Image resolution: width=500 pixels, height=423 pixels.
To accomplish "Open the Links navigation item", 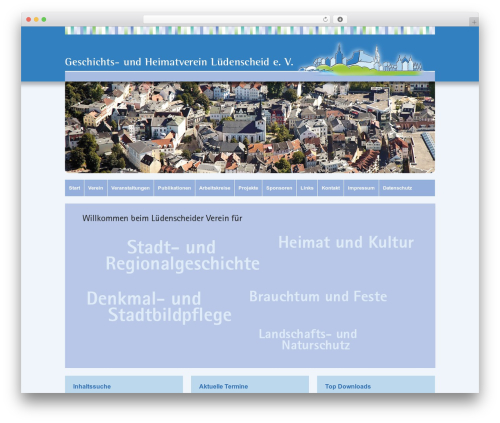I will click(307, 188).
